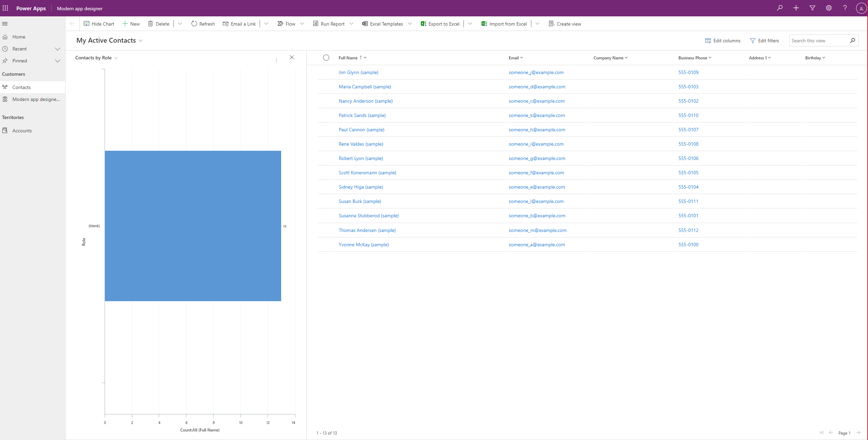Click the Run Report icon
The image size is (868, 440).
tap(315, 24)
